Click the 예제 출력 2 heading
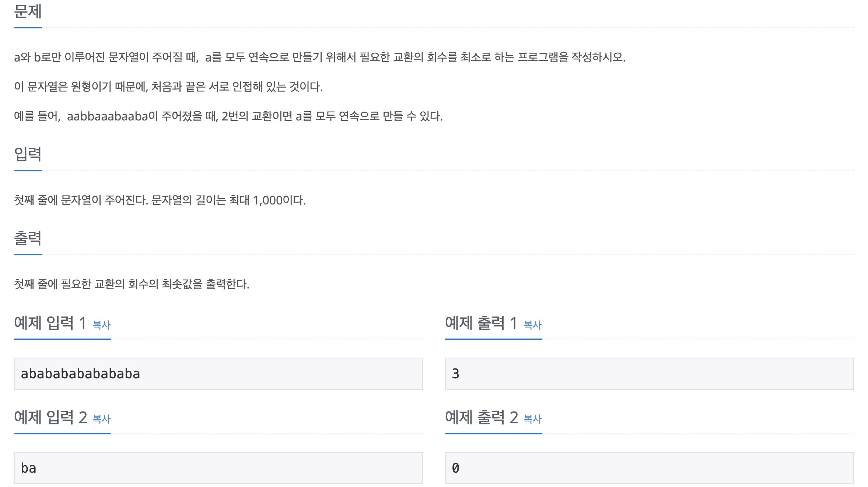Viewport: 868px width, 487px height. click(482, 417)
